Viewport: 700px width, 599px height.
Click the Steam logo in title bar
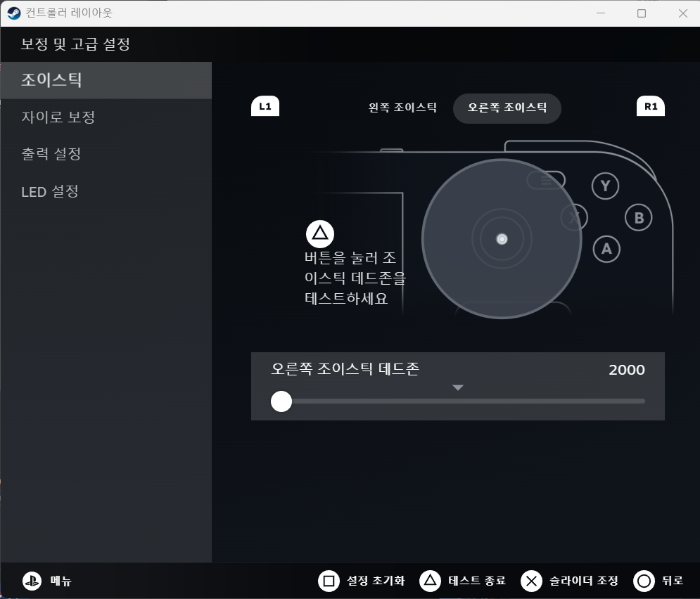14,13
